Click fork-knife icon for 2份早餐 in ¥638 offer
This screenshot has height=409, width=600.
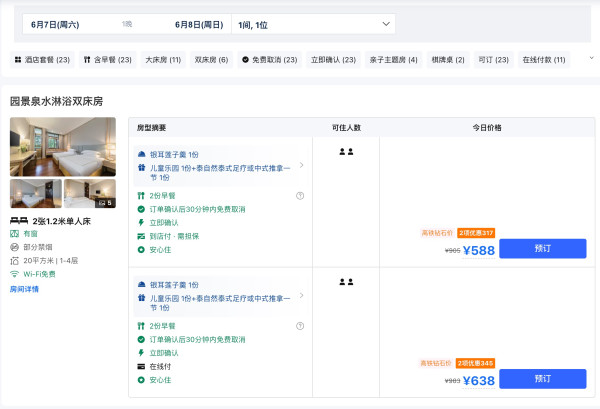coord(141,326)
